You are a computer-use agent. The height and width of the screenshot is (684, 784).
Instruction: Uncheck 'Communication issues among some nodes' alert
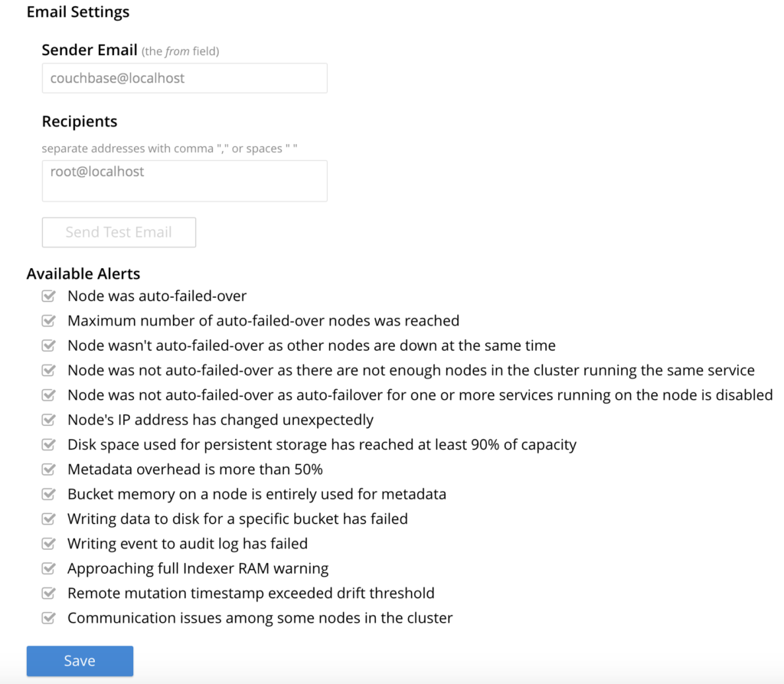click(48, 617)
